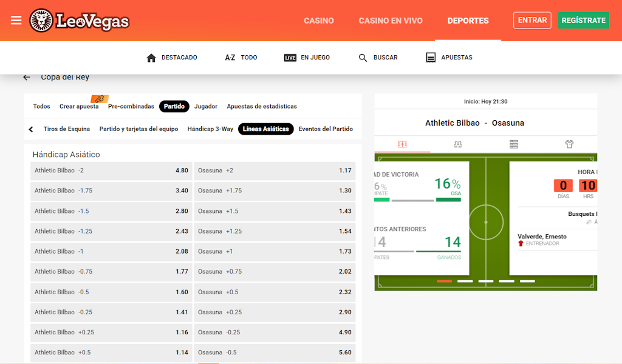622x364 pixels.
Task: Pick Athletic Bilbao -1 at 2.08 odds
Action: 111,251
